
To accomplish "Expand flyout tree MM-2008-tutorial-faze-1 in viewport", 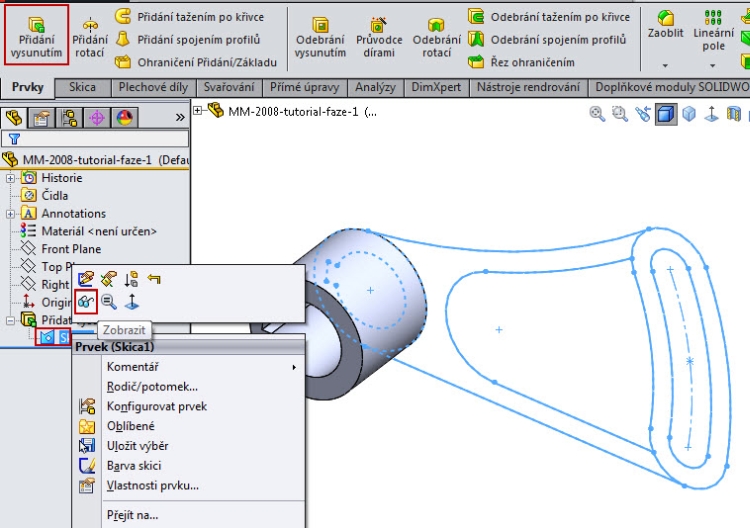I will coord(198,111).
